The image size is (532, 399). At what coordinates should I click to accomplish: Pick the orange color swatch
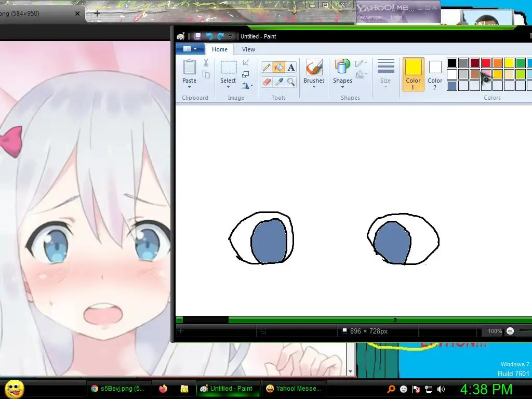coord(497,63)
